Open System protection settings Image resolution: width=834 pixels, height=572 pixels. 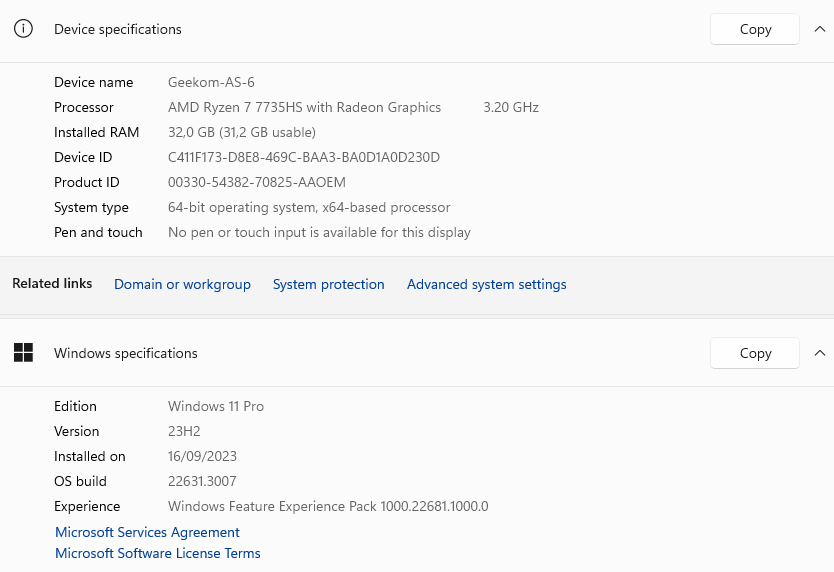click(x=328, y=284)
